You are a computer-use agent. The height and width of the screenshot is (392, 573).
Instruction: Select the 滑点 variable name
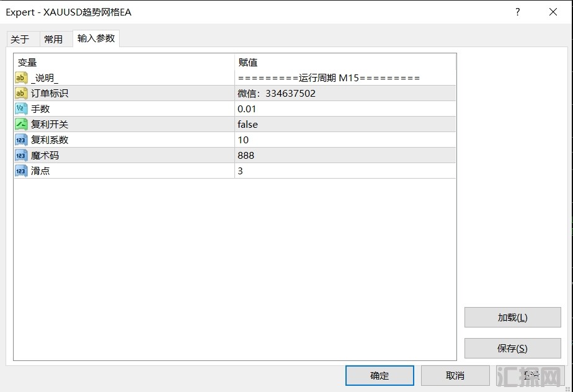click(40, 171)
